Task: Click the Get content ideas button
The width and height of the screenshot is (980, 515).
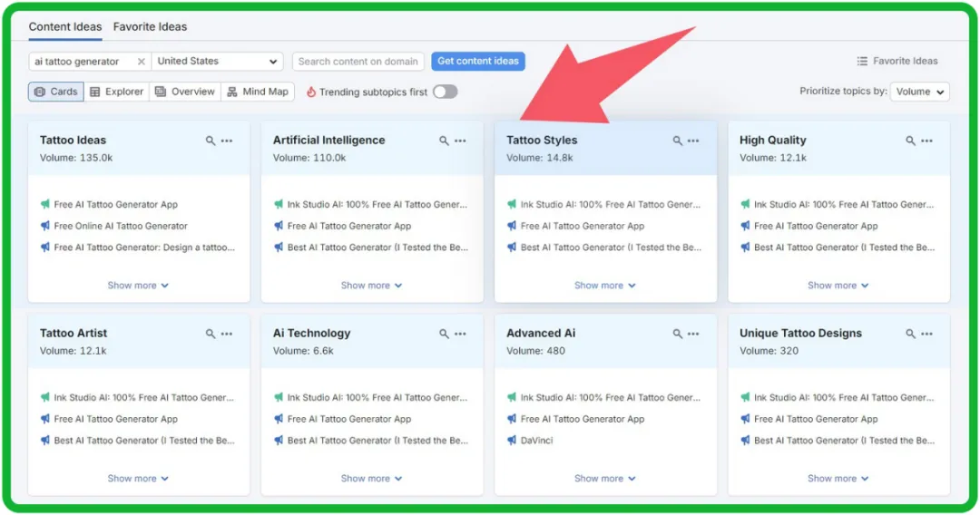Action: (478, 62)
